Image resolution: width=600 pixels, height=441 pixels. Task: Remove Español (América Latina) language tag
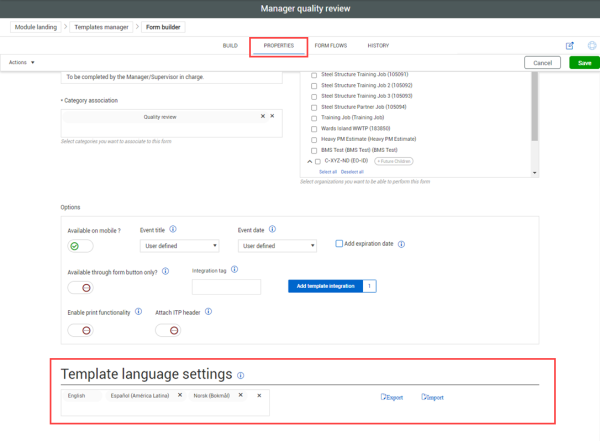point(180,396)
